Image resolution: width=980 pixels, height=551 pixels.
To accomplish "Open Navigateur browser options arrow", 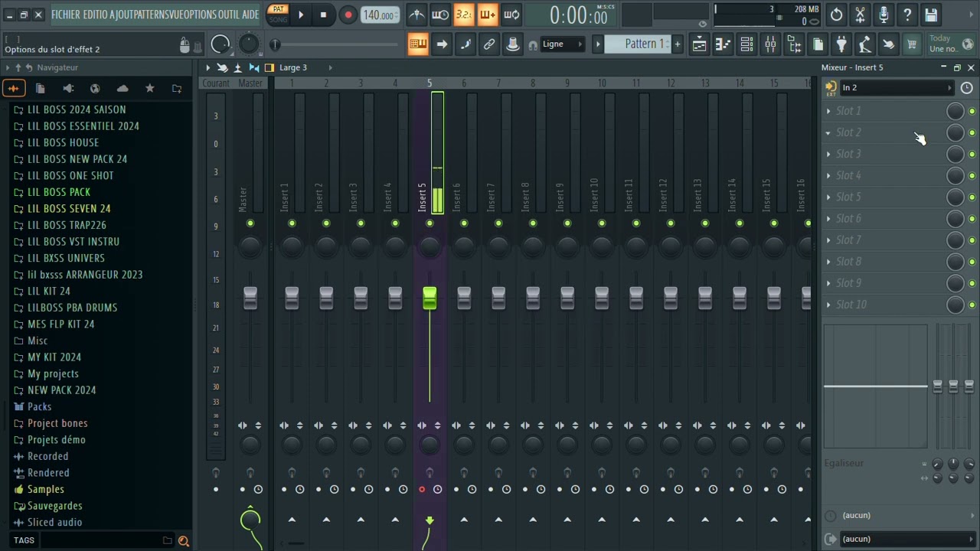I will coord(7,67).
